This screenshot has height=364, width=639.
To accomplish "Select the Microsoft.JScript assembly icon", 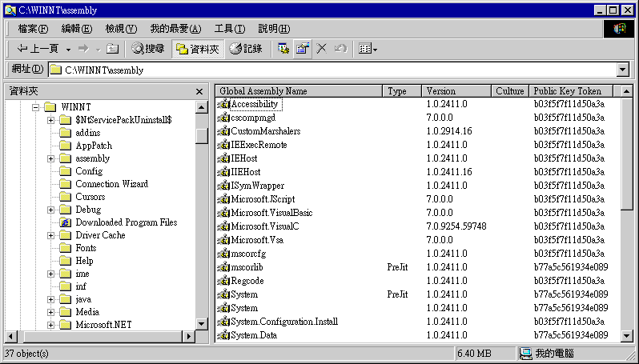I will tap(223, 199).
